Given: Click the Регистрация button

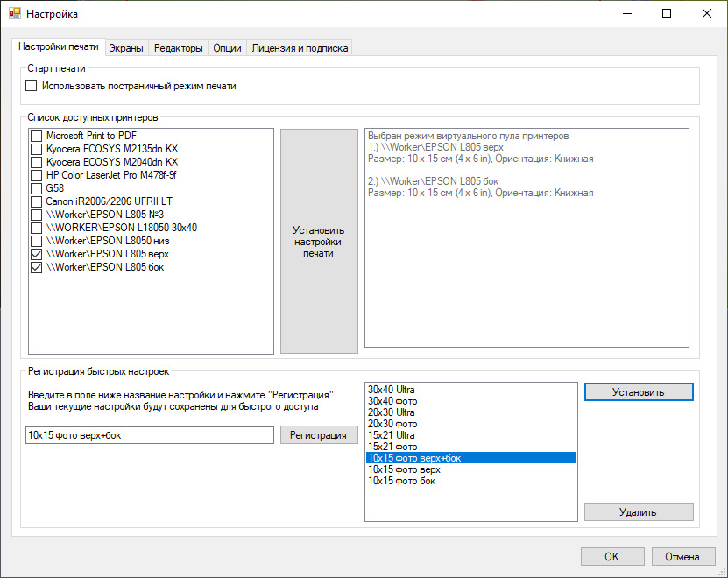Looking at the screenshot, I should (x=319, y=435).
